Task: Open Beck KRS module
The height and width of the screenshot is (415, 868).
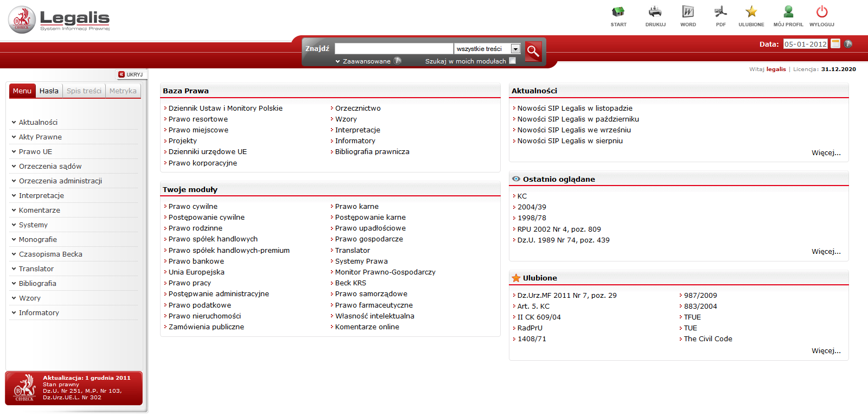Action: point(350,283)
